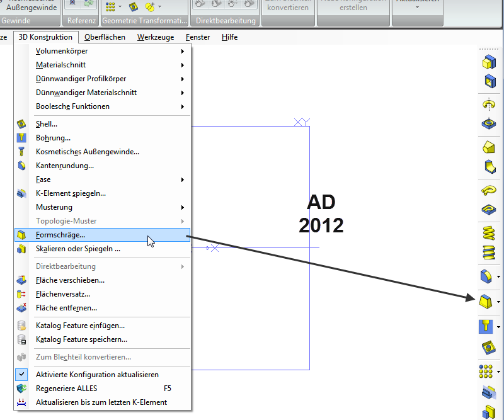
Task: Choose Flächenversatz... menu entry
Action: tap(103, 294)
